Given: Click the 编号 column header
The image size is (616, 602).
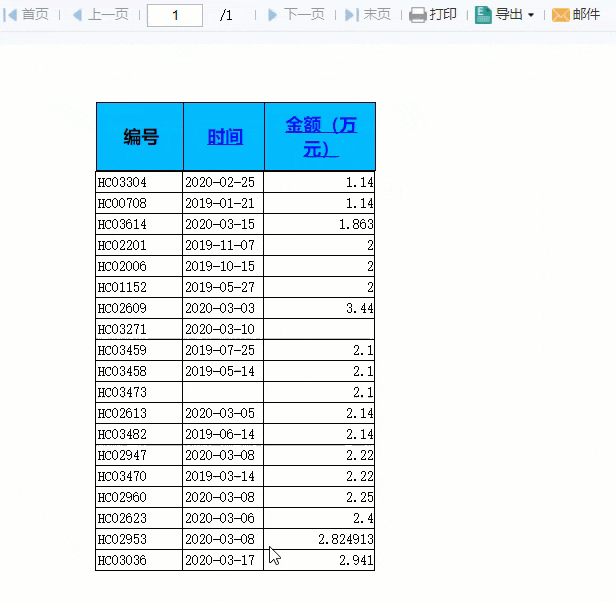Looking at the screenshot, I should click(140, 137).
